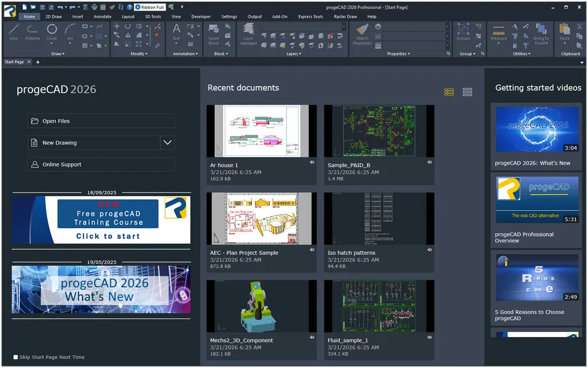Open the Raster Draw ribbon tab
The height and width of the screenshot is (368, 588).
[345, 17]
